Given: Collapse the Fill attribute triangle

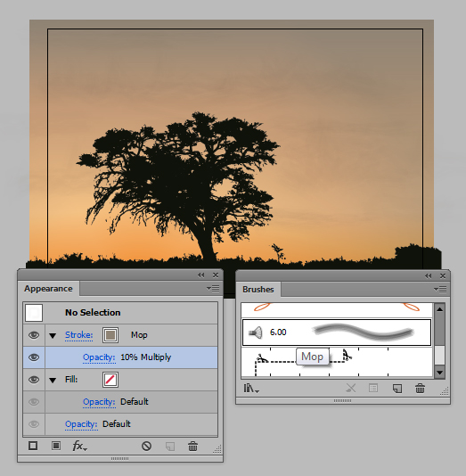Looking at the screenshot, I should [x=53, y=380].
